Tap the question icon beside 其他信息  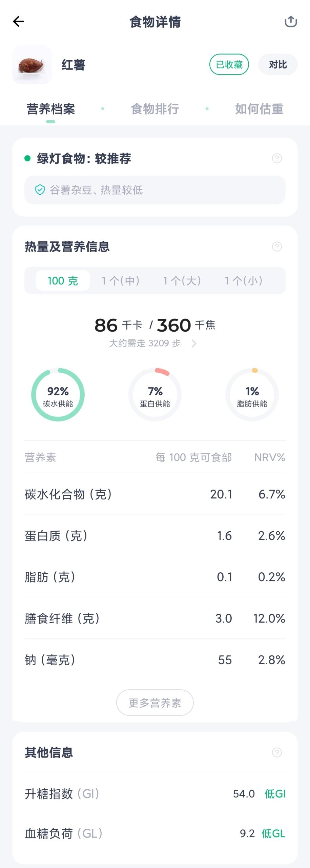pos(277,752)
